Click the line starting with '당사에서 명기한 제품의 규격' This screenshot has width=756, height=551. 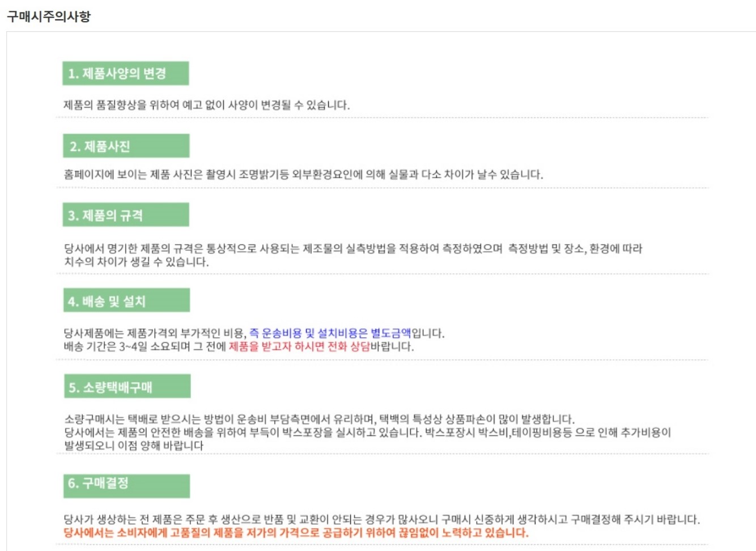coord(353,248)
